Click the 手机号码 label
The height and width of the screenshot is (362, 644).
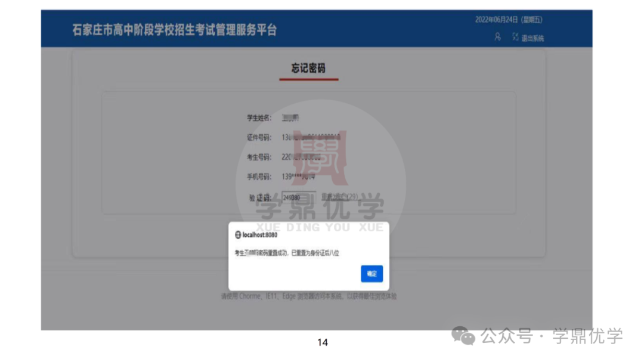point(259,177)
